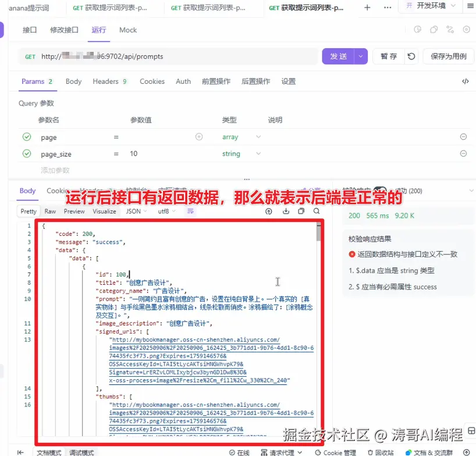
Task: Copy the response body using the copy icon
Action: (x=301, y=211)
